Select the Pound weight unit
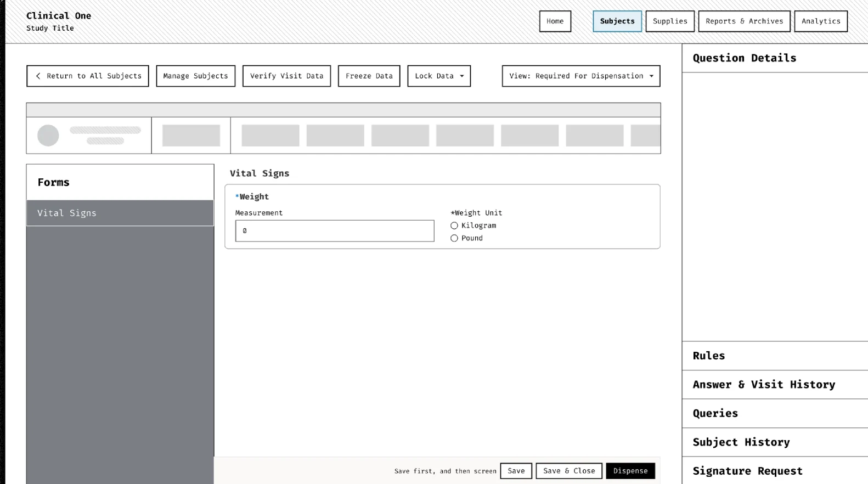This screenshot has height=484, width=868. pyautogui.click(x=454, y=238)
